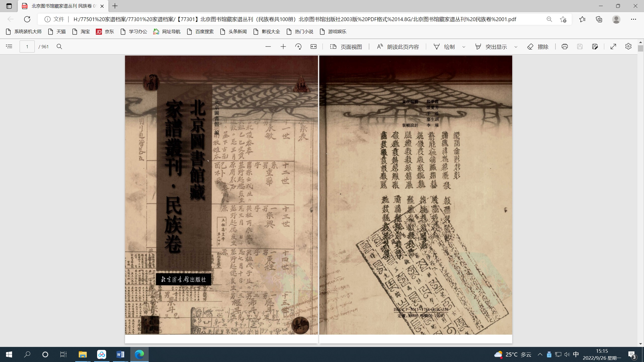Refresh the current page
The image size is (644, 362).
(27, 19)
